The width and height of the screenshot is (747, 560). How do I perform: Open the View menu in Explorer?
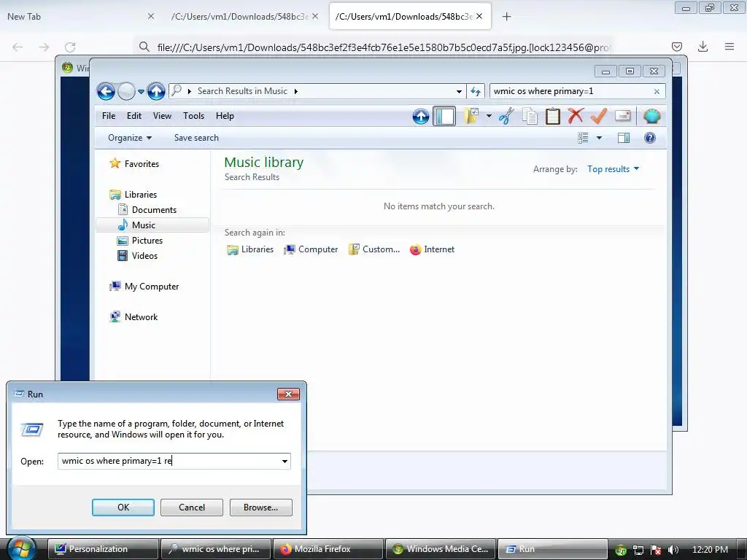[x=162, y=116]
